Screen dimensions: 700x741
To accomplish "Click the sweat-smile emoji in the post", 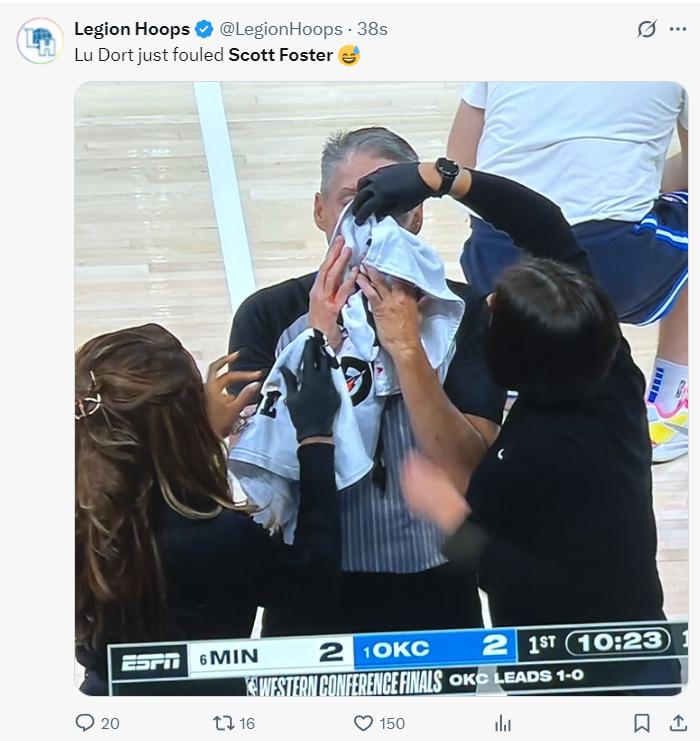I will point(349,55).
